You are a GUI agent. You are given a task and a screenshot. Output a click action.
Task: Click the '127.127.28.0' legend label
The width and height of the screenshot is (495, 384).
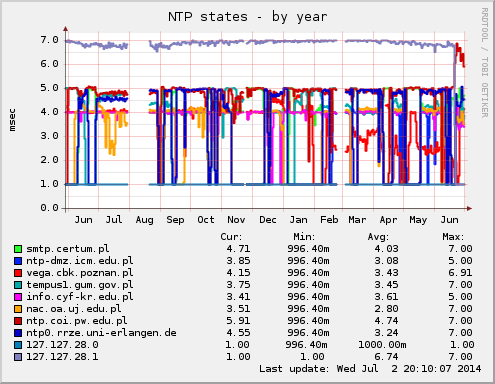[62, 345]
